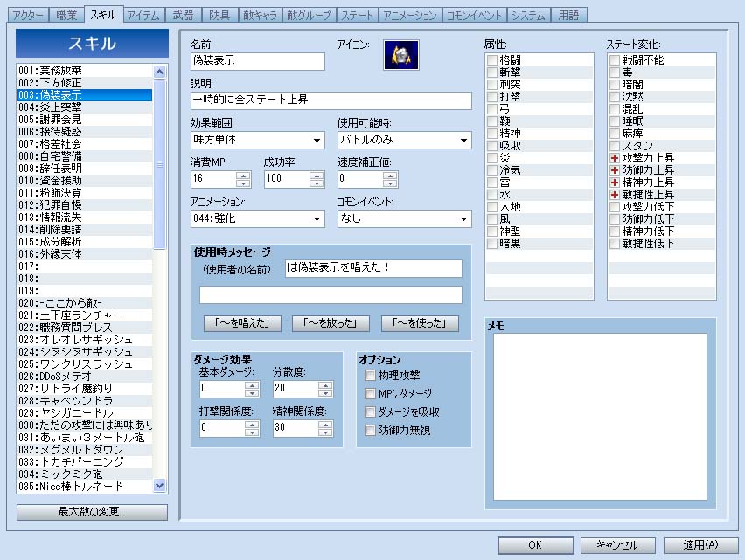745x560 pixels.
Task: Click into the 説明 description text field
Action: [x=331, y=100]
